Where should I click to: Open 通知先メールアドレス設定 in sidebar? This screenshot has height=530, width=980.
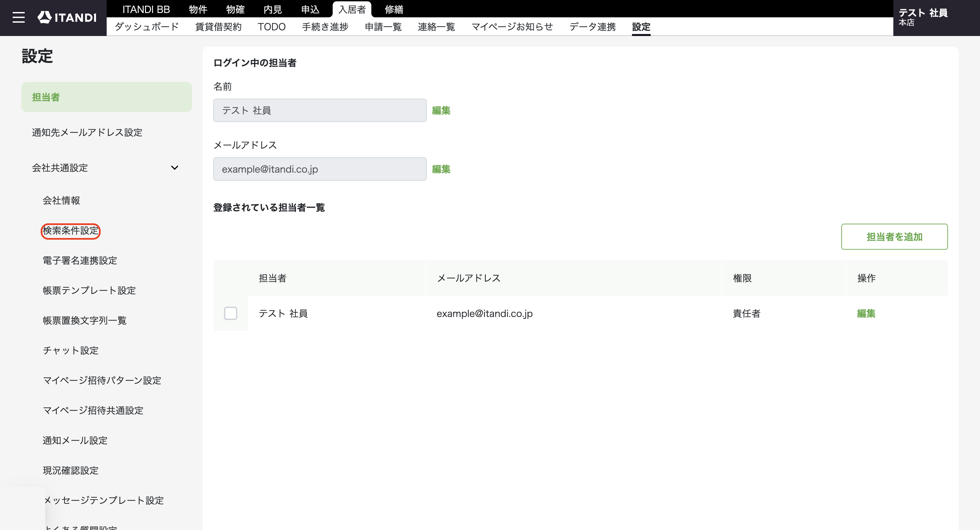(x=87, y=132)
